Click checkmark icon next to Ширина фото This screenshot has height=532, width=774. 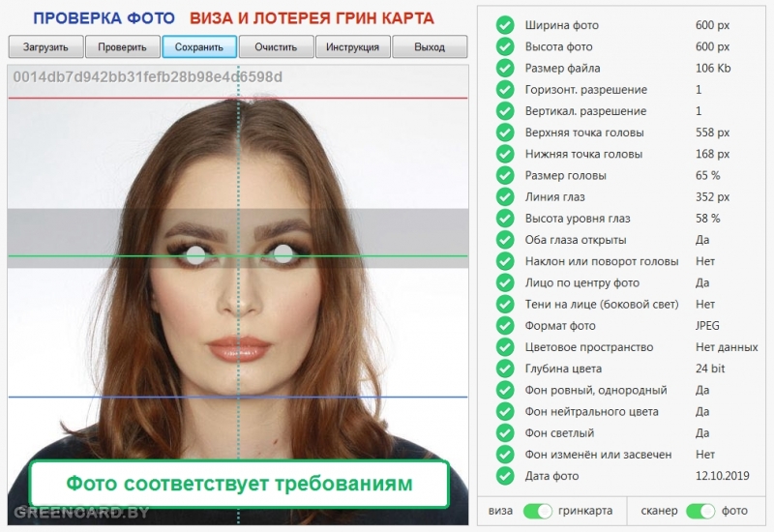[x=505, y=25]
